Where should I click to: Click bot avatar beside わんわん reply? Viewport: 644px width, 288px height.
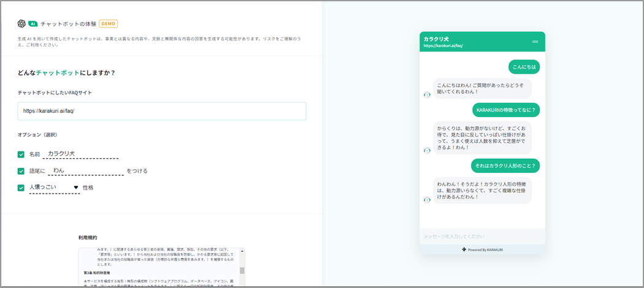[427, 200]
